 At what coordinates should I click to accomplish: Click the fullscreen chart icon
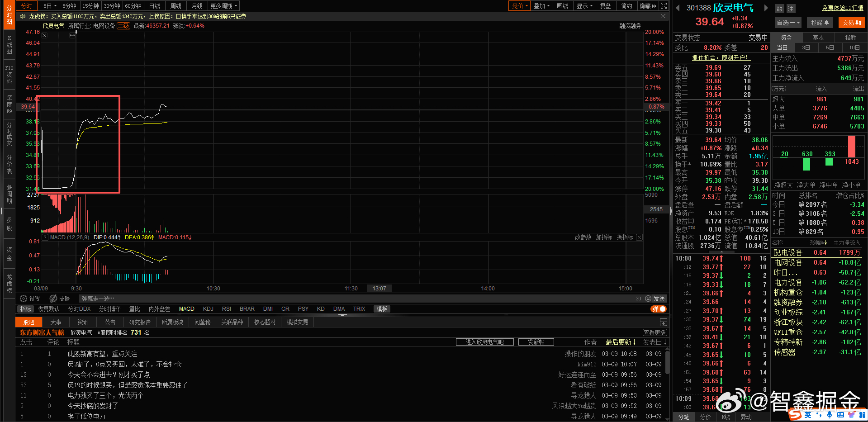click(x=664, y=6)
